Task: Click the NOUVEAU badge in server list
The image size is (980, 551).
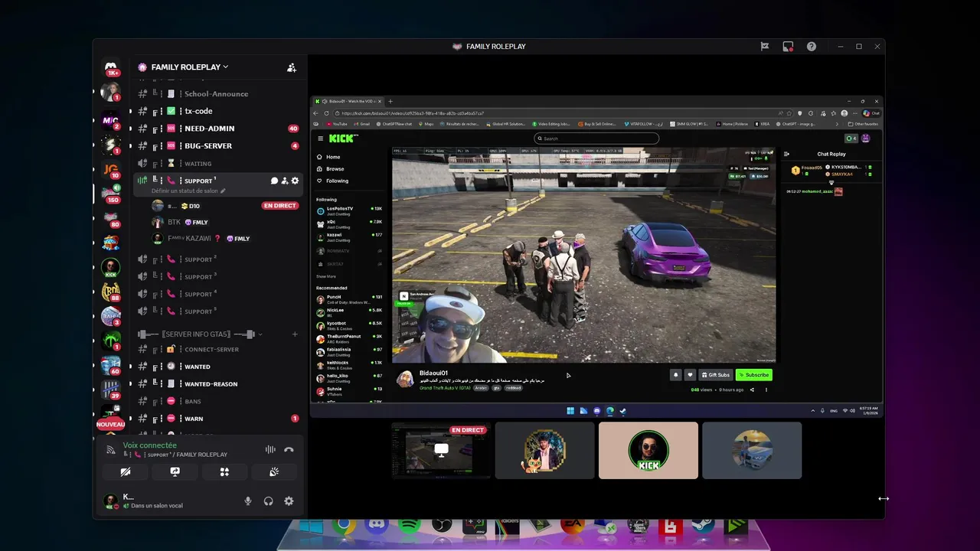Action: (x=111, y=424)
